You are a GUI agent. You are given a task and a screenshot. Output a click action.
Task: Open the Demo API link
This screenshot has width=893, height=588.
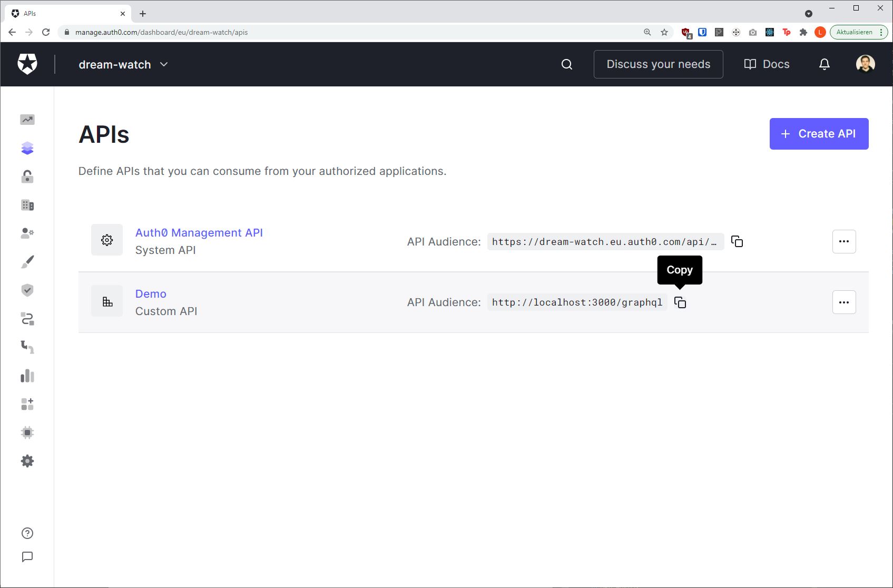pyautogui.click(x=151, y=293)
